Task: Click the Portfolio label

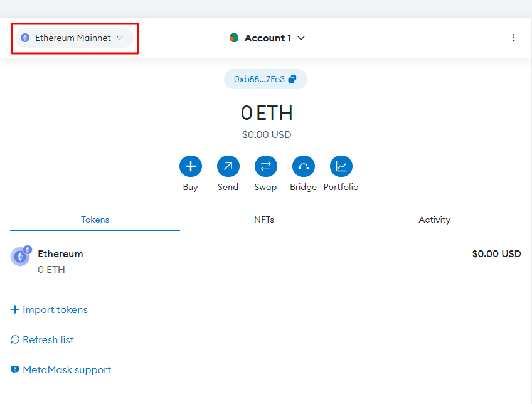Action: click(x=341, y=187)
